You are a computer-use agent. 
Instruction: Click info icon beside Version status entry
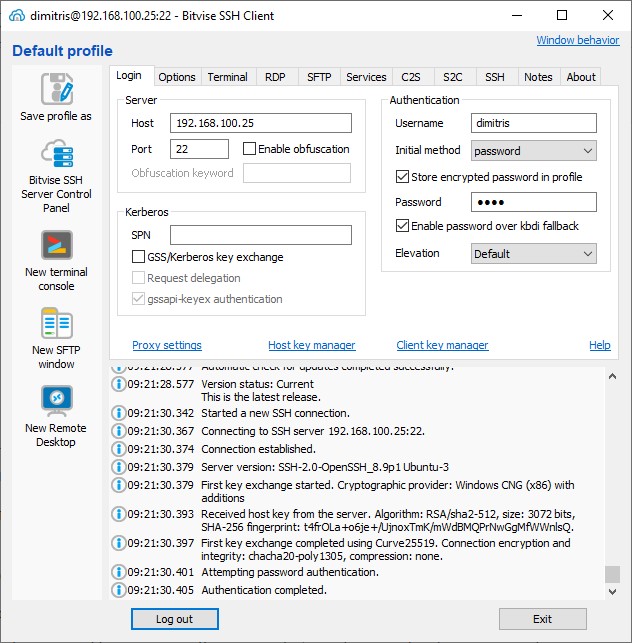point(119,384)
